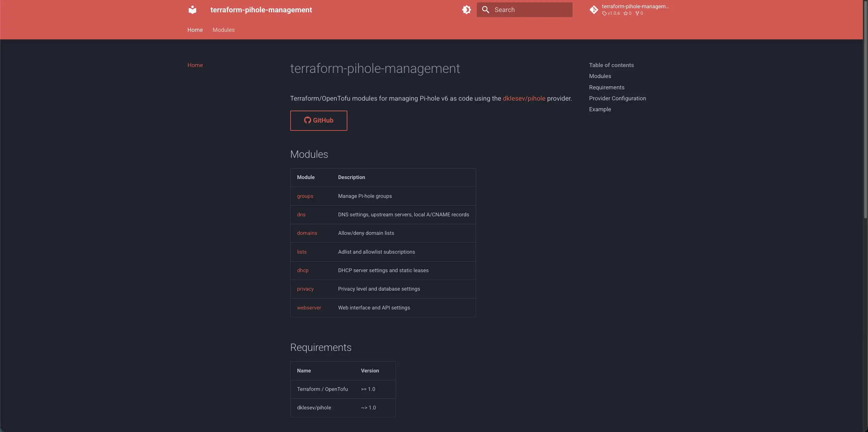Click the forks count in header
Screen dimensions: 868x432
[639, 13]
